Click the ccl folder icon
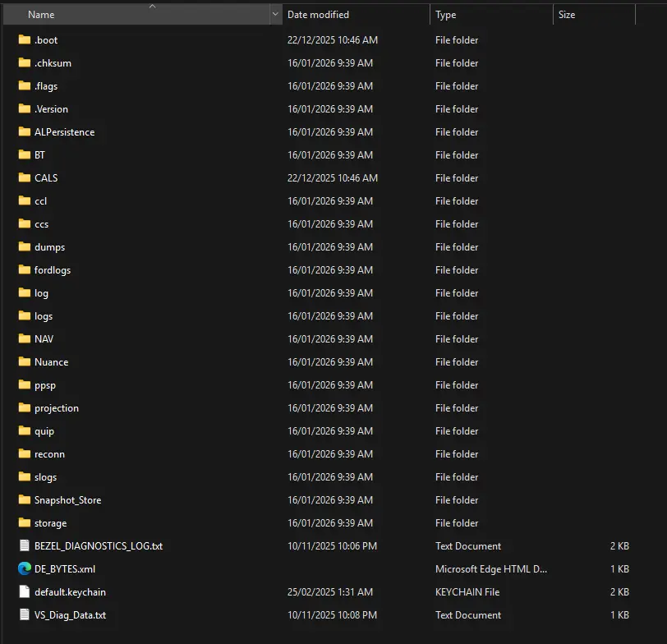This screenshot has width=667, height=644. click(x=25, y=200)
